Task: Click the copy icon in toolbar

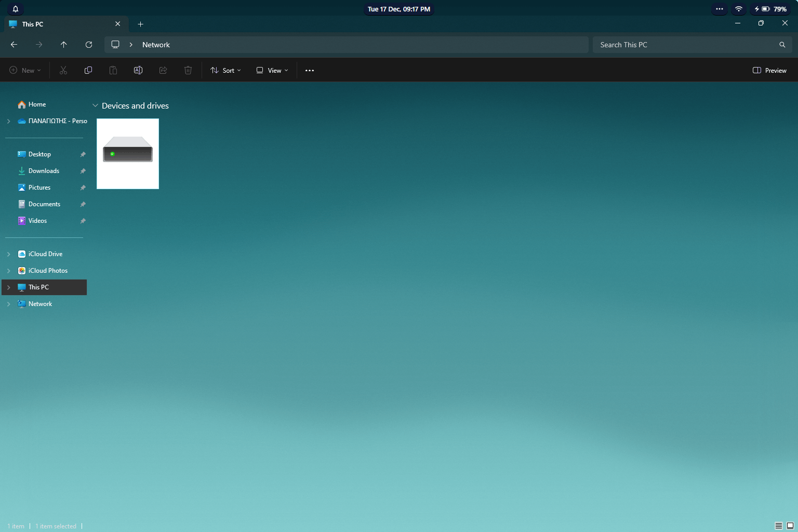Action: coord(88,70)
